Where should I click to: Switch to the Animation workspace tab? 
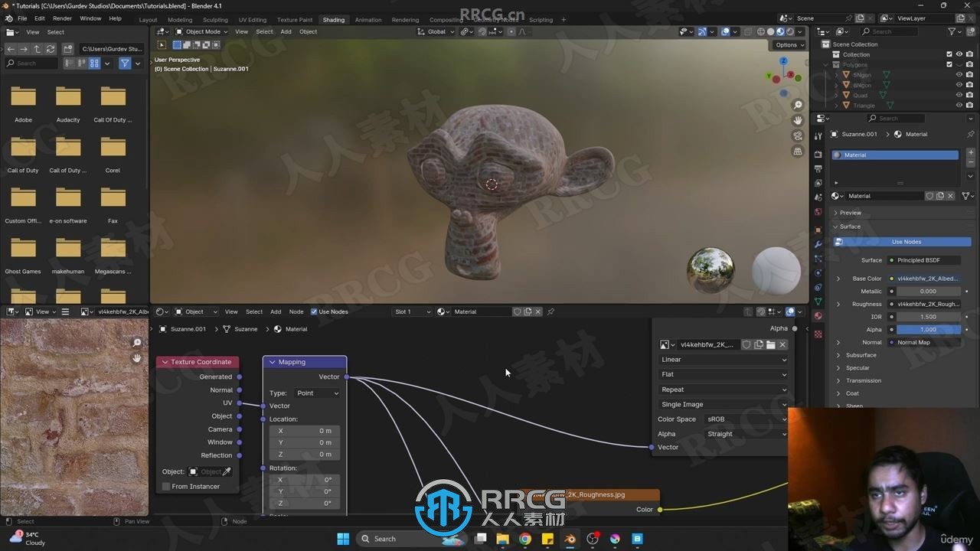368,20
